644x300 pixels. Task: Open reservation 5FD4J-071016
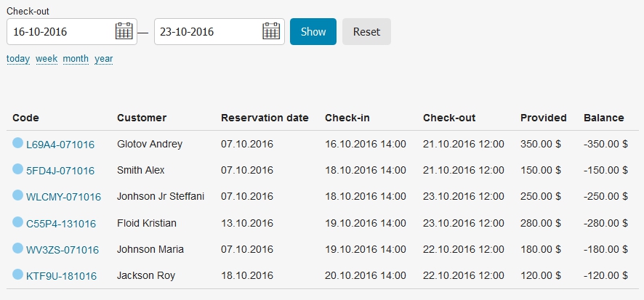coord(60,171)
